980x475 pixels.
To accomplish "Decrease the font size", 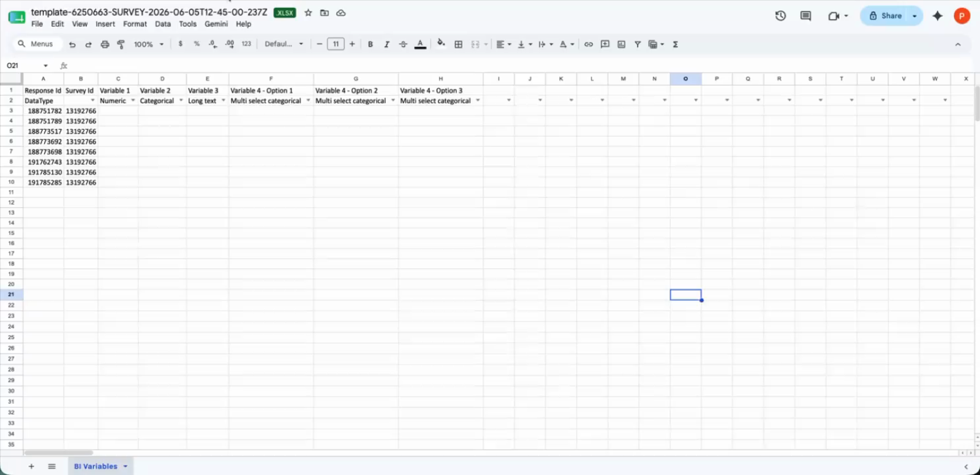I will [x=319, y=44].
